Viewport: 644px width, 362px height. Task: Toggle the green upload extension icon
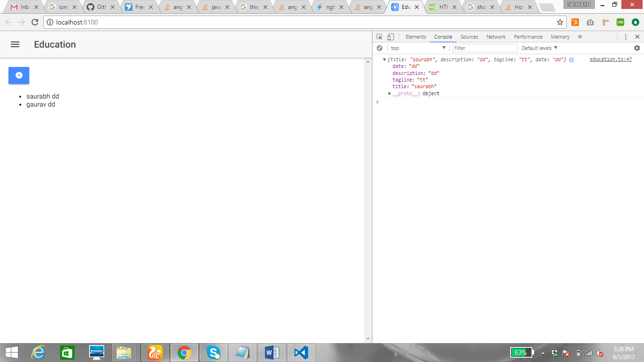(635, 22)
